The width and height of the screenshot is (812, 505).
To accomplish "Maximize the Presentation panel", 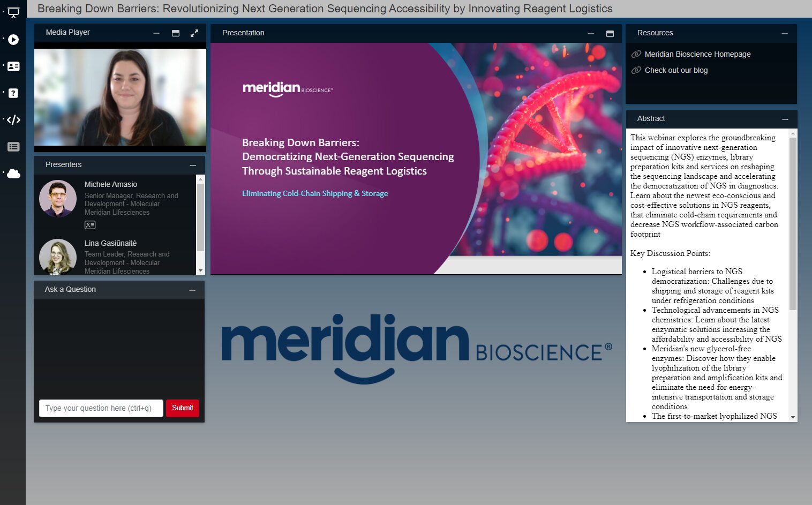I will coord(610,34).
